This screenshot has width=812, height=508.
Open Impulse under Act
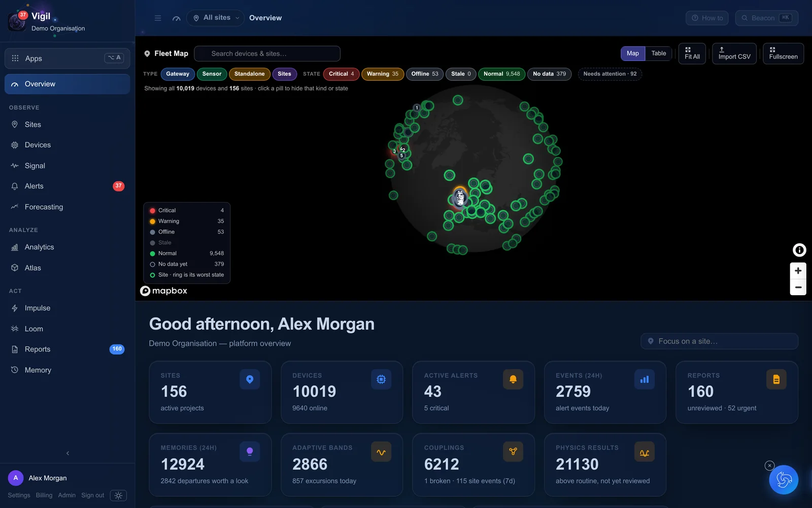(67, 308)
